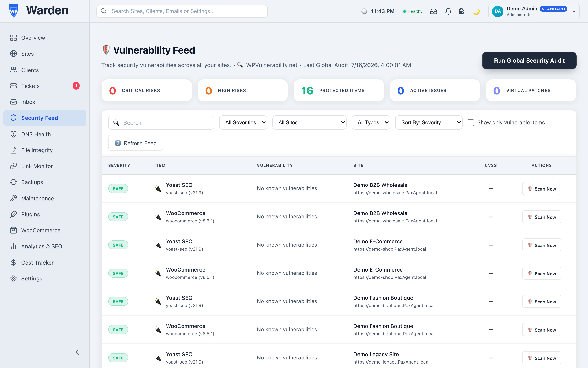Viewport: 588px width, 368px height.
Task: Scan Now for WooCommerce on Fashion Boutique
Action: click(542, 330)
